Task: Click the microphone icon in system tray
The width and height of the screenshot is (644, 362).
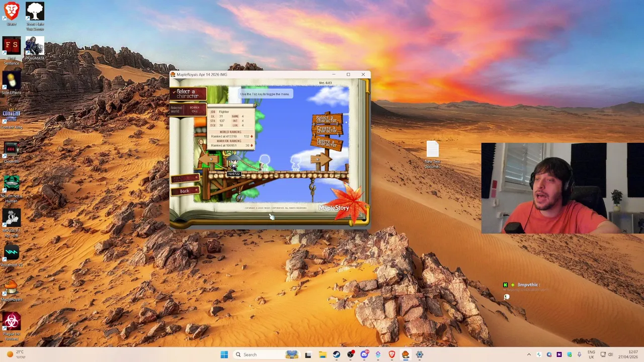Action: point(579,354)
